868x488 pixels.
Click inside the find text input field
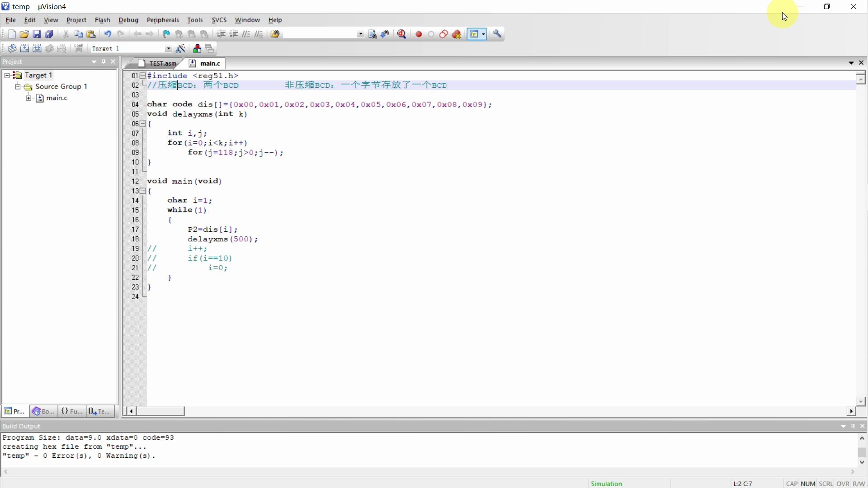tap(320, 34)
